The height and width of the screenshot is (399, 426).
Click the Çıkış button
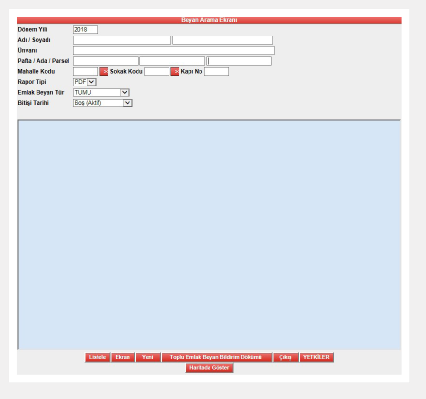click(x=286, y=357)
